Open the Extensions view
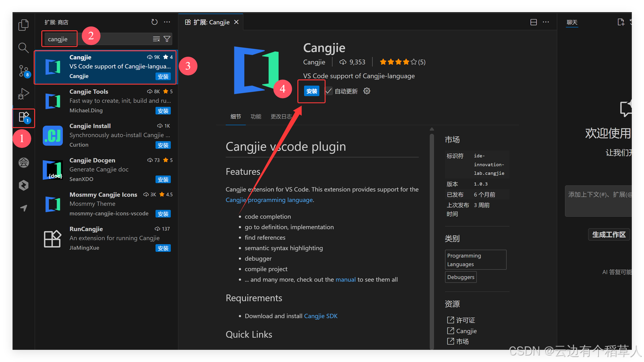This screenshot has height=362, width=644. click(x=24, y=118)
